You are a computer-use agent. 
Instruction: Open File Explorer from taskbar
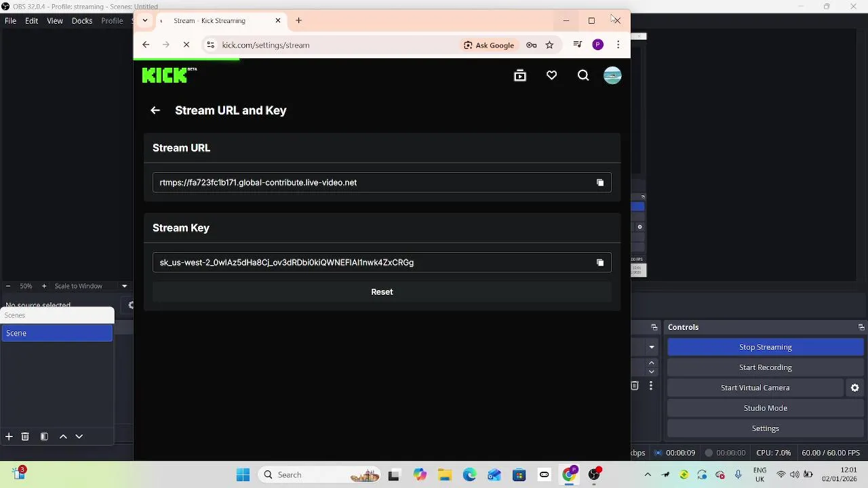tap(444, 474)
